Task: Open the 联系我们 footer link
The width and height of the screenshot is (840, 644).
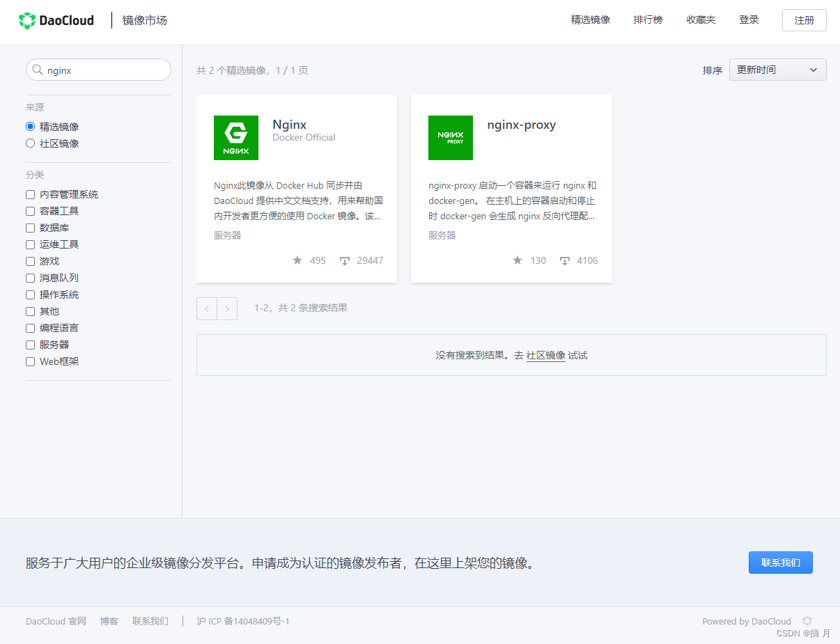Action: click(x=150, y=621)
